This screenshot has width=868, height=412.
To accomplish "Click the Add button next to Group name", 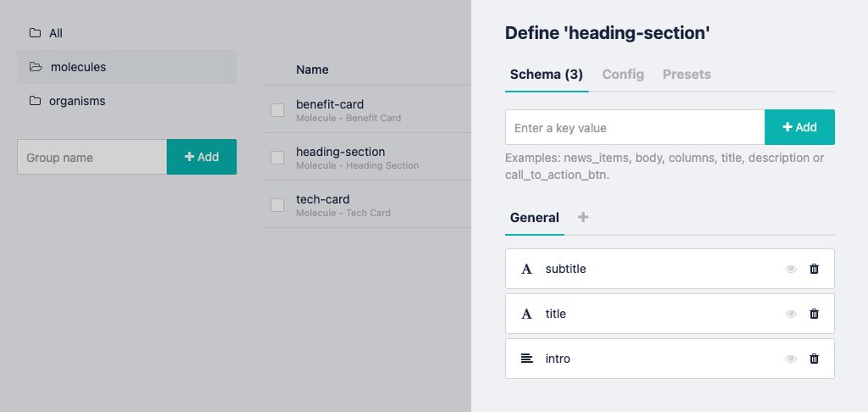I will (202, 157).
